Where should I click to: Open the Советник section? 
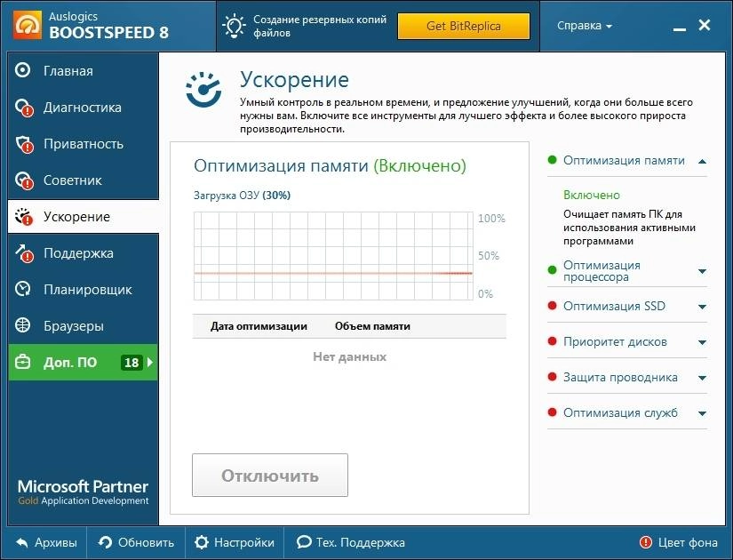84,180
